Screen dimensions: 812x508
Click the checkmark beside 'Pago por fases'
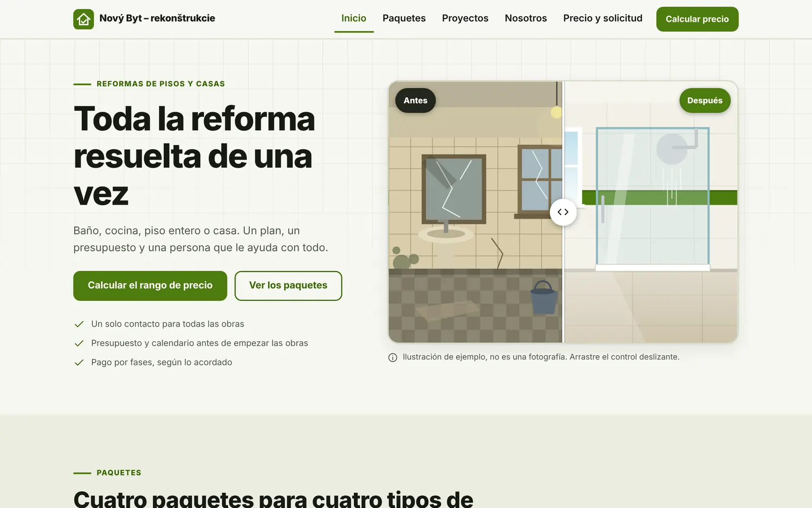(x=79, y=363)
